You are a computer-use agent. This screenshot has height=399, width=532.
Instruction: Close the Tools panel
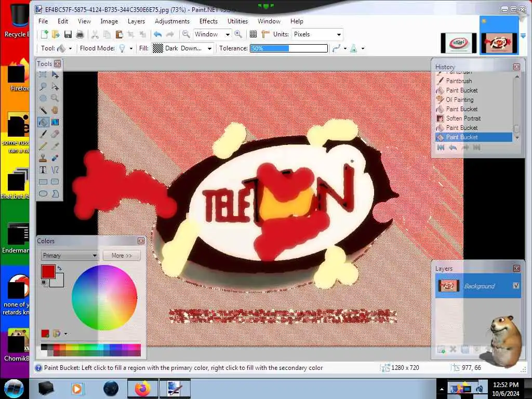pyautogui.click(x=57, y=64)
